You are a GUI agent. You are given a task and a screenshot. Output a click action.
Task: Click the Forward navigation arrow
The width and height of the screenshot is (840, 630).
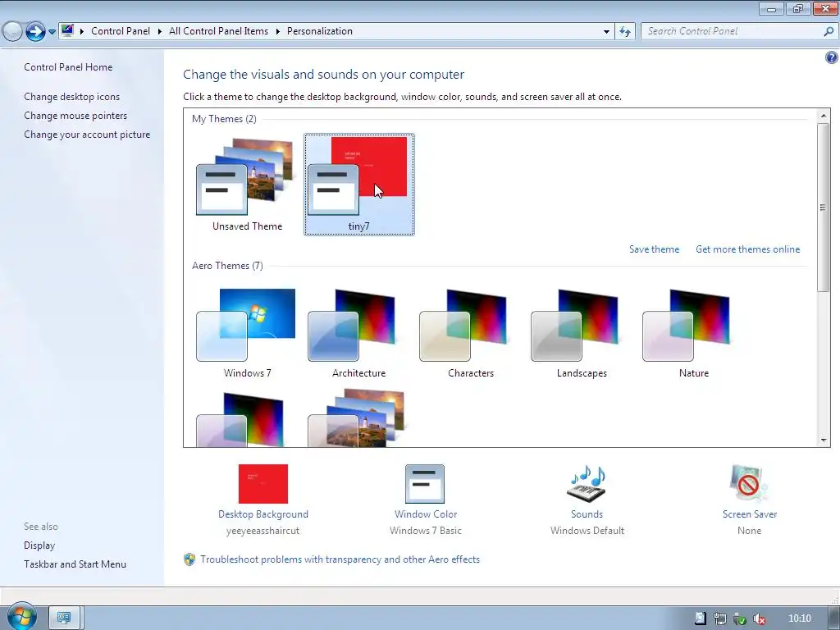[35, 32]
